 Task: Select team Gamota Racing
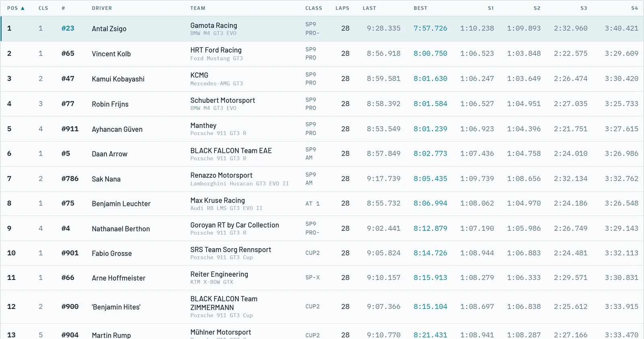click(214, 25)
